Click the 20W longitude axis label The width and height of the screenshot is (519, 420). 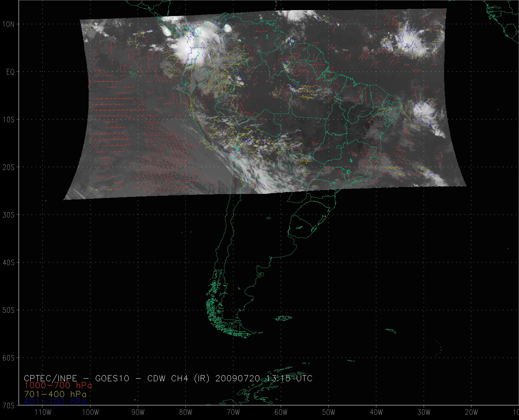tap(472, 412)
